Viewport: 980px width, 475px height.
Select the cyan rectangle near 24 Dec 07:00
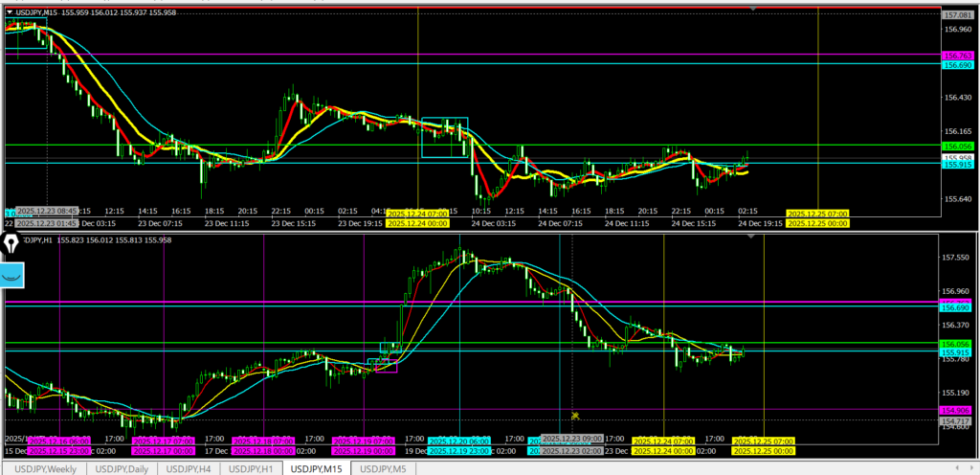tap(444, 137)
